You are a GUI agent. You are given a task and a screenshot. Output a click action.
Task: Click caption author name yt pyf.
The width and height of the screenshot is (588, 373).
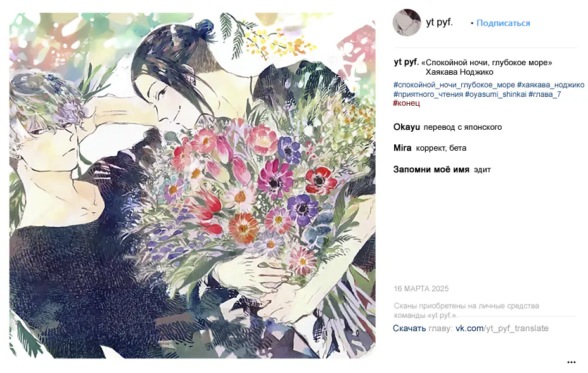[x=406, y=62]
